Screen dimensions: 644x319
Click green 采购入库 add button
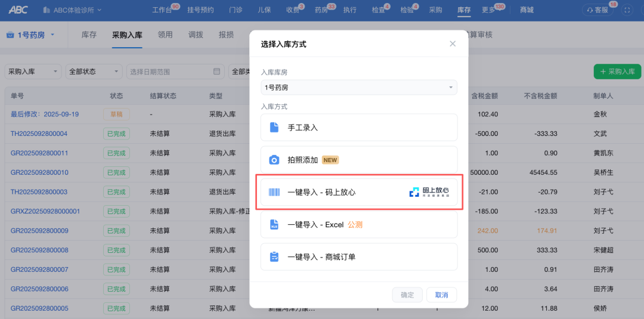pyautogui.click(x=617, y=72)
